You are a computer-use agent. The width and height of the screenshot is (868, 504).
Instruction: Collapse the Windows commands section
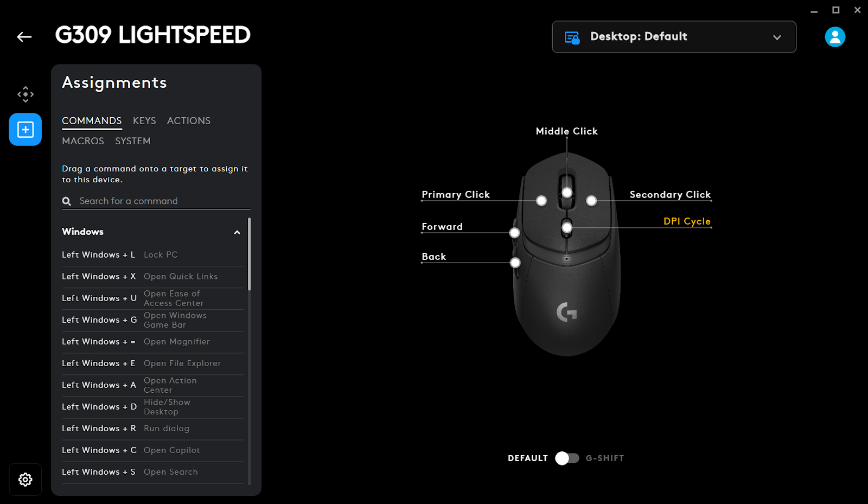pos(237,232)
